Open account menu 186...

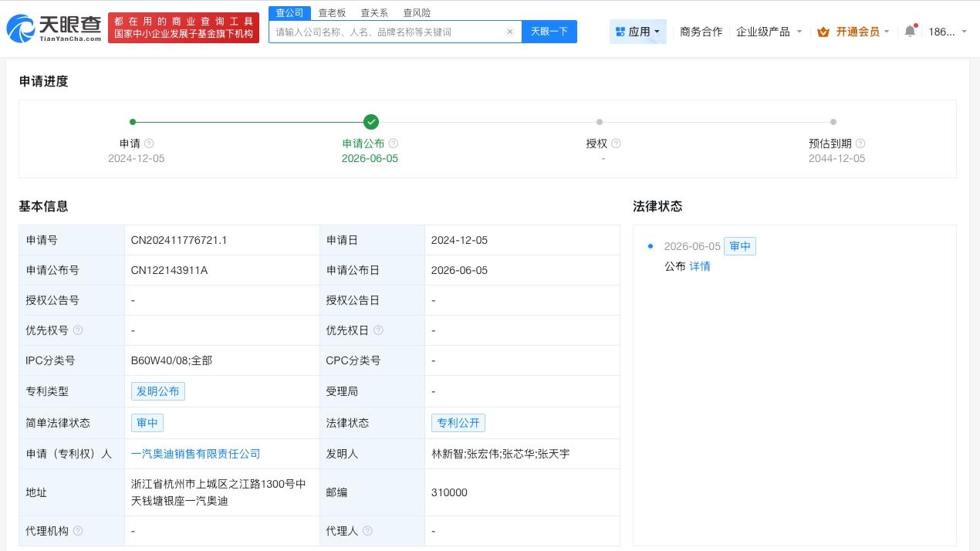click(x=948, y=32)
